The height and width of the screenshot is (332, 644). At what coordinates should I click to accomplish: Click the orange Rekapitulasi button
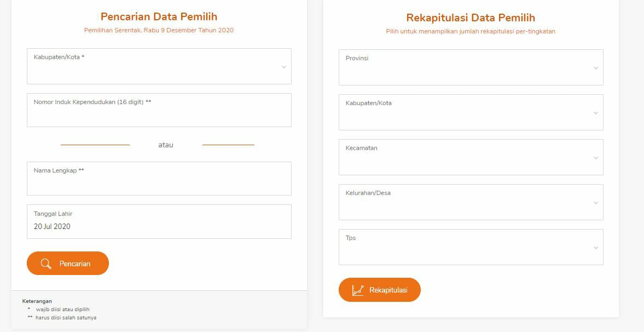pos(380,290)
